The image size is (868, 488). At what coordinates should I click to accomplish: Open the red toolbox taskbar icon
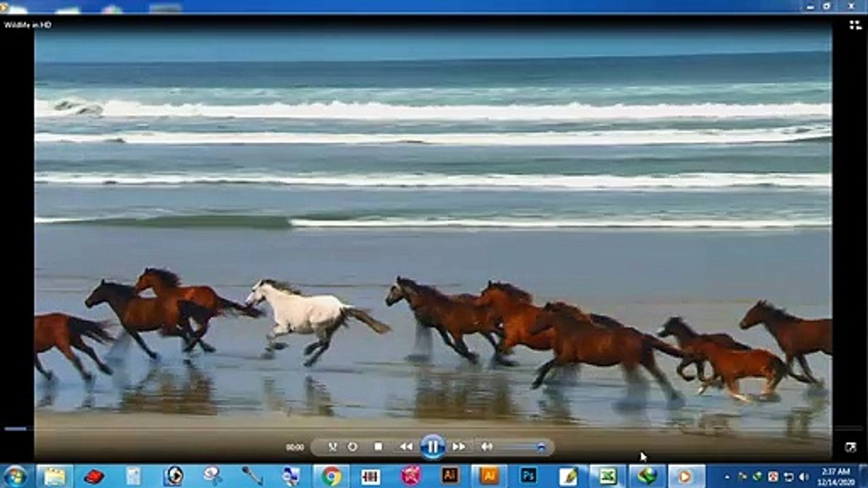[94, 476]
